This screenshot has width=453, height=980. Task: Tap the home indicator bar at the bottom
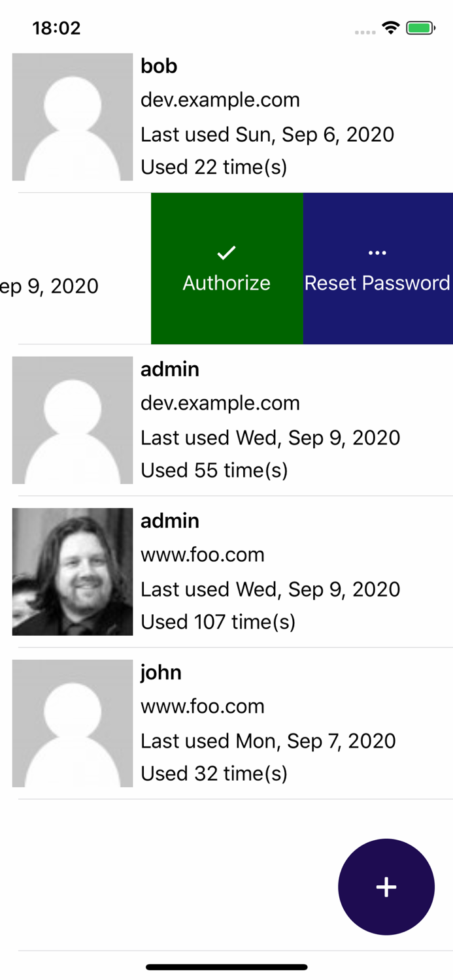[226, 967]
